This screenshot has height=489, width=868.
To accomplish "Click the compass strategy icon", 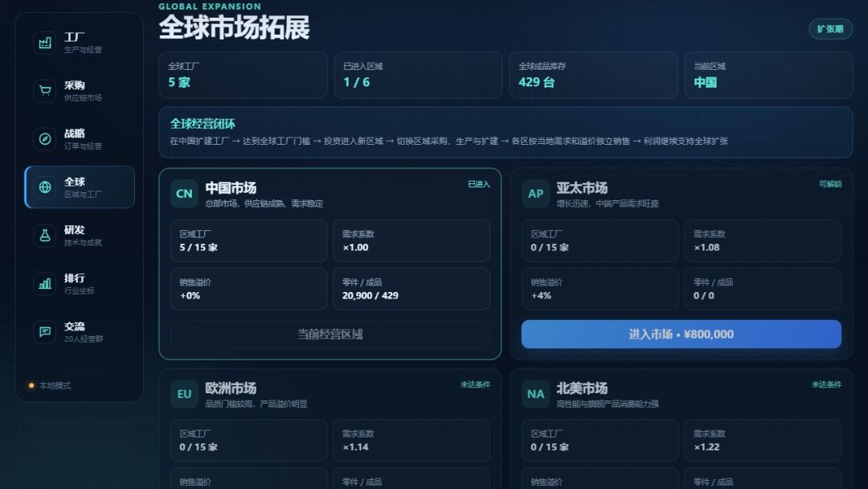I will (x=45, y=139).
